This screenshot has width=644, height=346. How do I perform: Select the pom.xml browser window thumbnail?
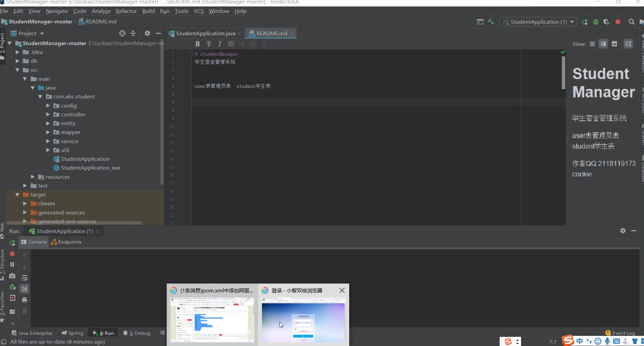tap(212, 320)
